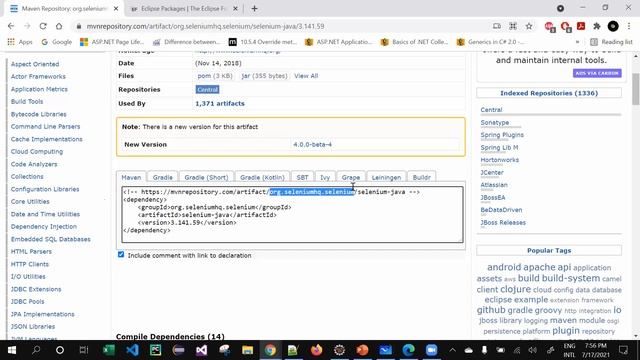Select the Maven tab

[x=131, y=177]
